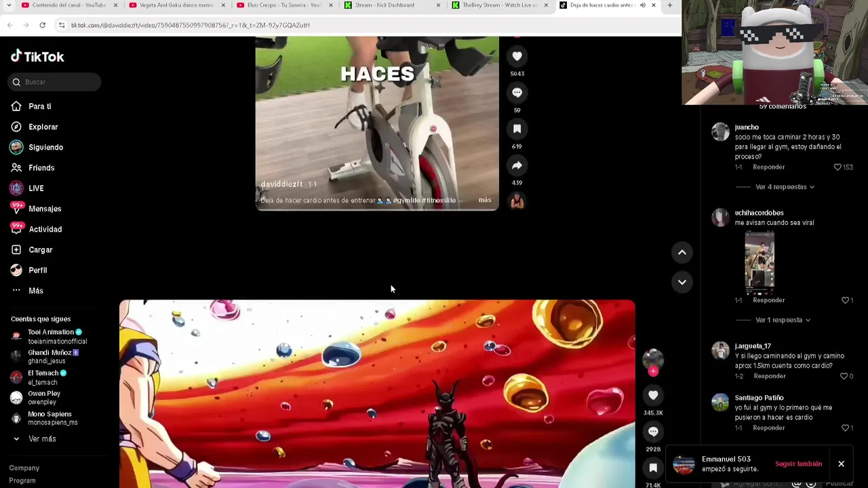Image resolution: width=868 pixels, height=488 pixels.
Task: Open the Actividad notifications
Action: coord(45,229)
